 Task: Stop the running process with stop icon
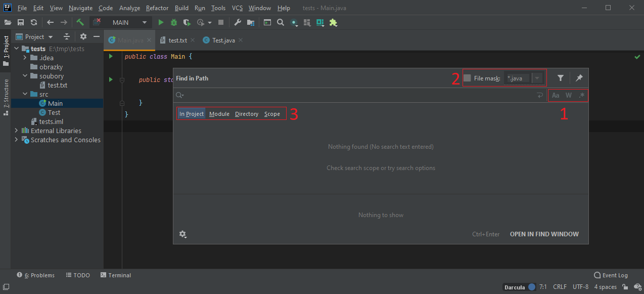tap(220, 22)
